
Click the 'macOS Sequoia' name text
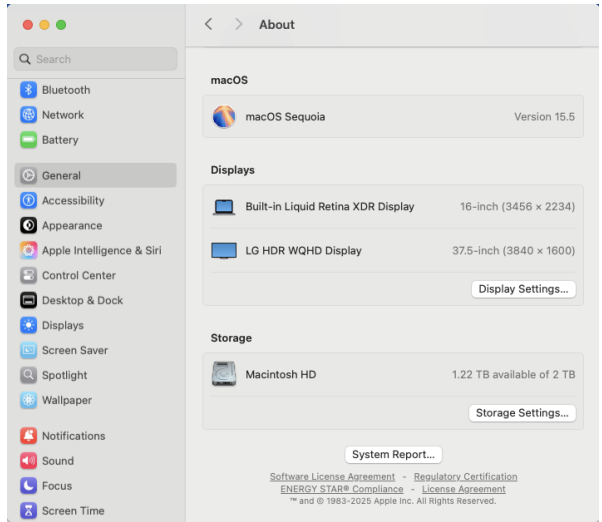point(285,117)
